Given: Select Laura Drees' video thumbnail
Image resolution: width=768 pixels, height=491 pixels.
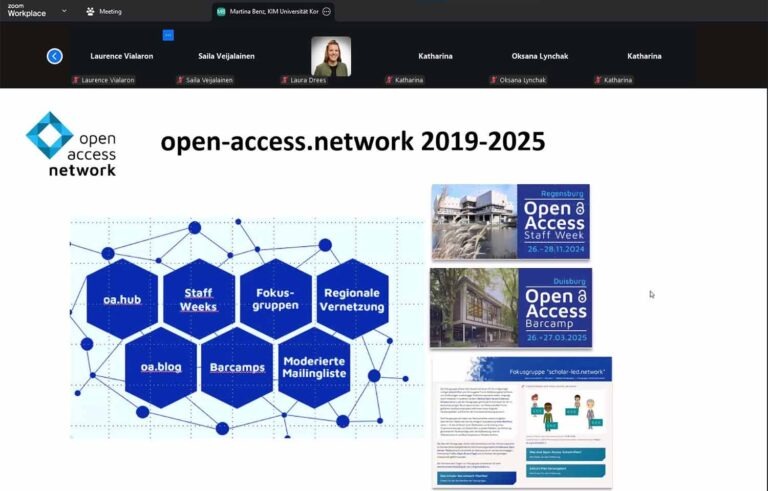Looking at the screenshot, I should (331, 56).
